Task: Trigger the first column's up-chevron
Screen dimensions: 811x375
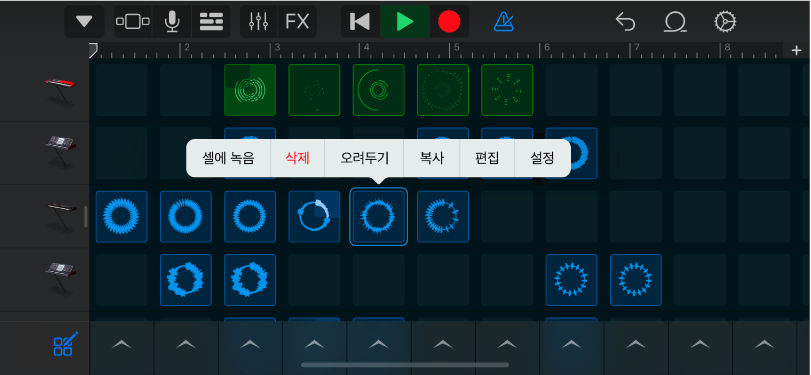Action: point(122,344)
